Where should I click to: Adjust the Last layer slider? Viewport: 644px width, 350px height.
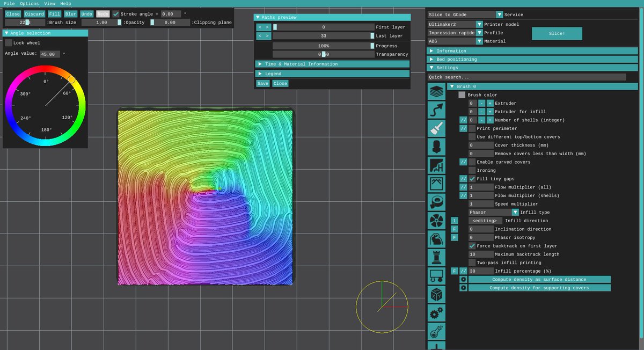324,36
